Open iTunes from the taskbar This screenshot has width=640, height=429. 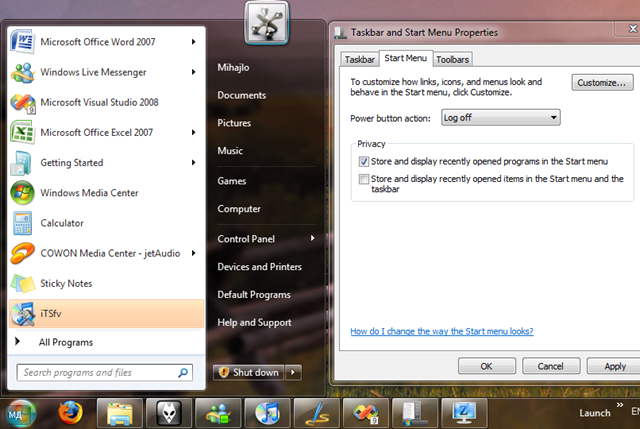pyautogui.click(x=267, y=413)
